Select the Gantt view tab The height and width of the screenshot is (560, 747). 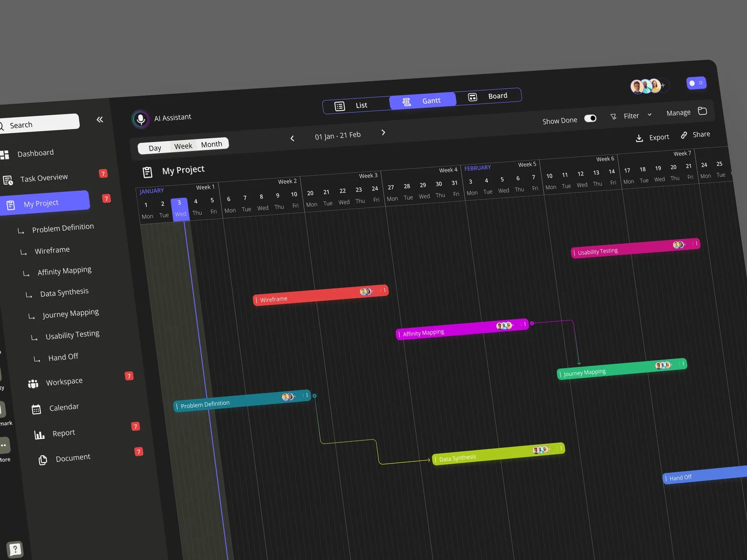422,101
